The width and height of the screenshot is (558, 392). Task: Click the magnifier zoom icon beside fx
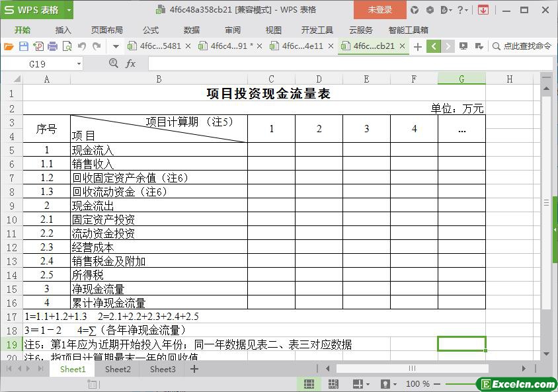click(113, 63)
